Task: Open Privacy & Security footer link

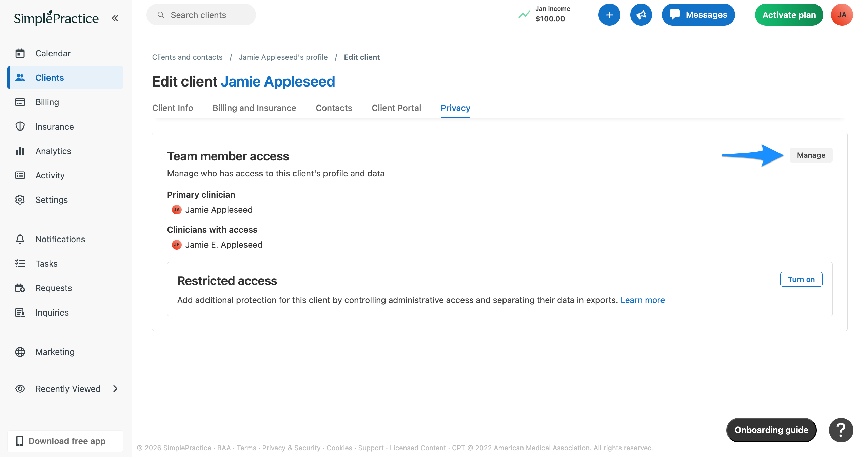Action: 291,448
